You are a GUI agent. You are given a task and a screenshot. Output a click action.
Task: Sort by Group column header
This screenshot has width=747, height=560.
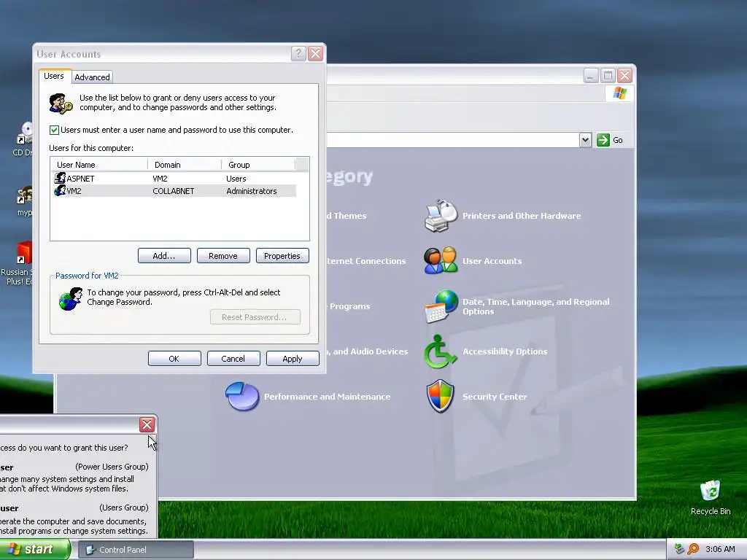(x=258, y=165)
